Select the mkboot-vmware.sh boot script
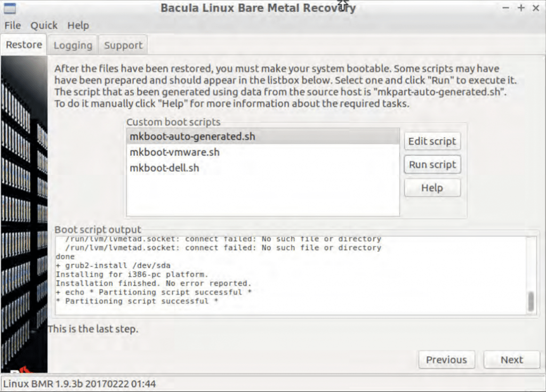 (x=174, y=153)
